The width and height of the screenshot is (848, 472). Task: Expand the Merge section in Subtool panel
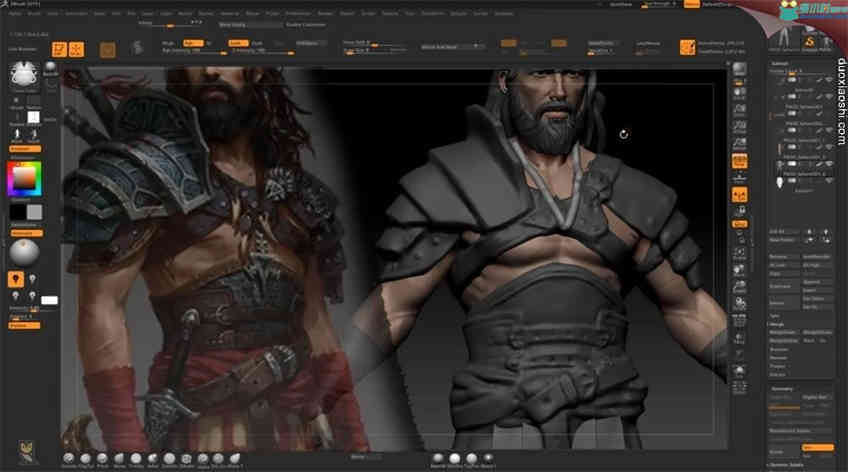(777, 324)
